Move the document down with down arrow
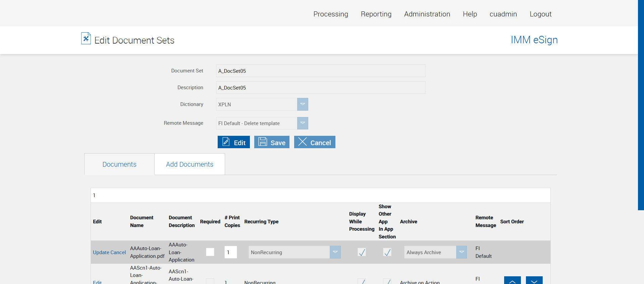The width and height of the screenshot is (644, 284). (534, 281)
